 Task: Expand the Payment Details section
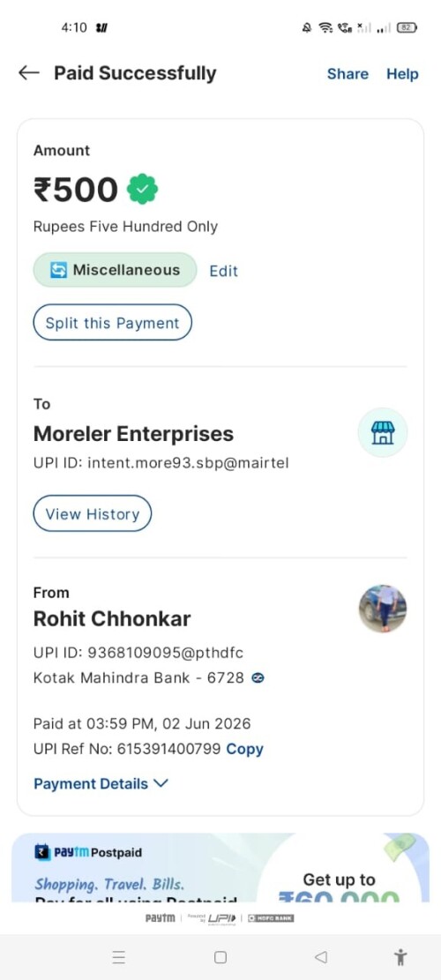tap(101, 784)
